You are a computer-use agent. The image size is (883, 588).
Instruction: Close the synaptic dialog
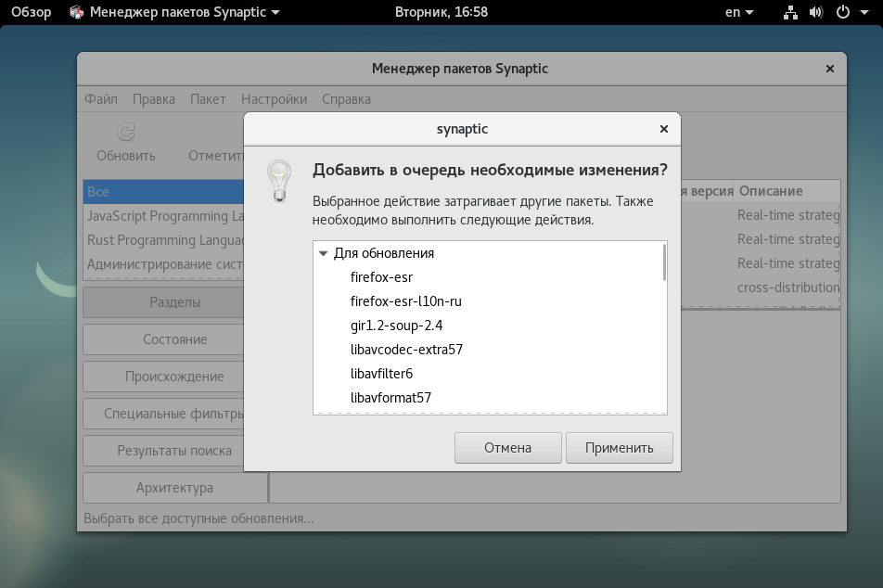point(664,129)
